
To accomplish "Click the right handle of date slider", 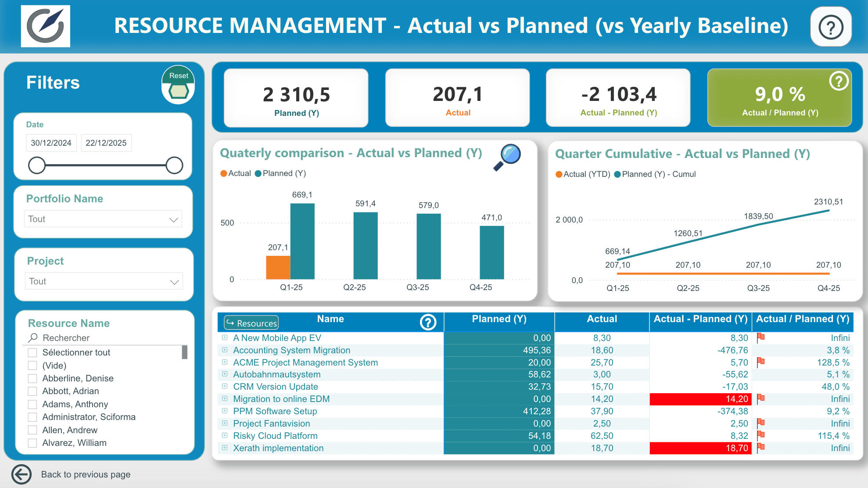I will (174, 165).
